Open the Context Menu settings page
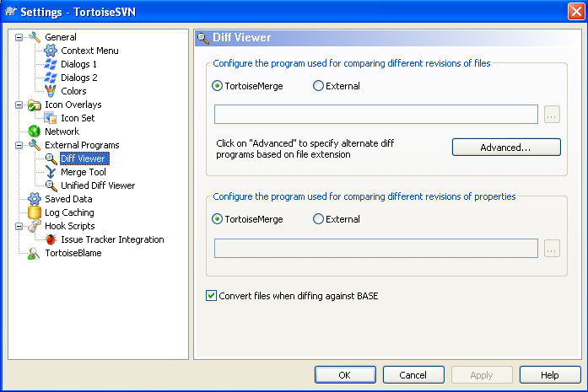This screenshot has width=588, height=392. 89,51
